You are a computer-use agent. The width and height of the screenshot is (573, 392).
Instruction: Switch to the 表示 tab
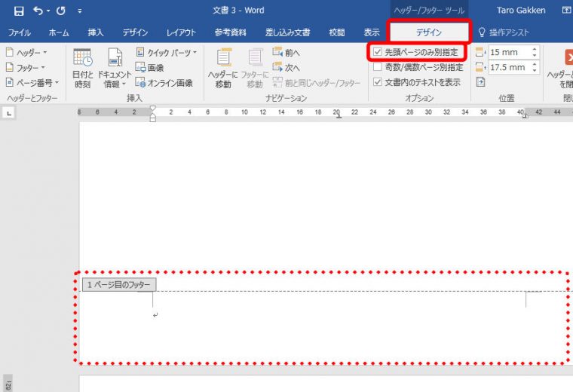(x=372, y=32)
